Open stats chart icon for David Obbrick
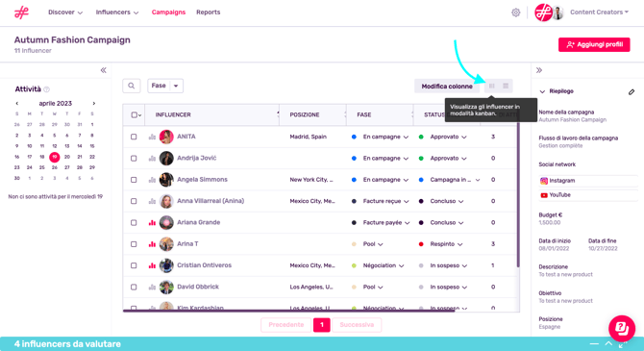The width and height of the screenshot is (644, 351). click(152, 287)
